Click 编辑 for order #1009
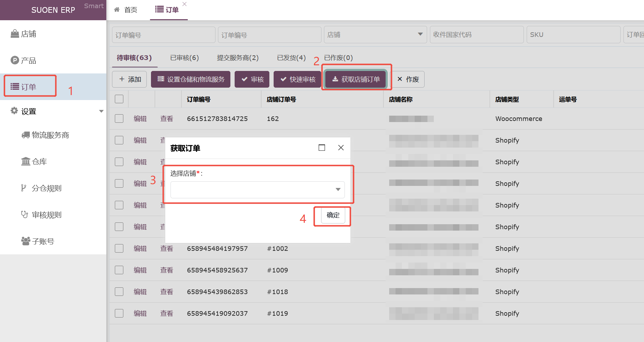Screen dimensions: 644x342 tap(140, 270)
